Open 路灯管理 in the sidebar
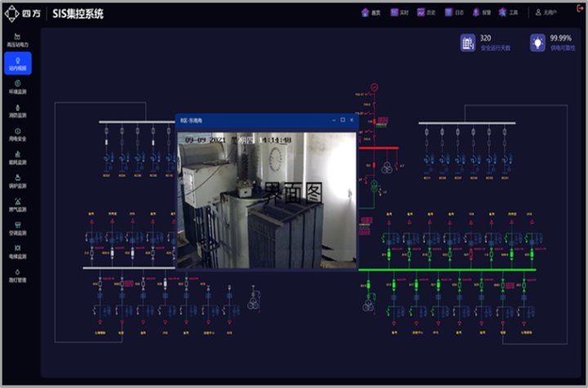 click(x=17, y=275)
